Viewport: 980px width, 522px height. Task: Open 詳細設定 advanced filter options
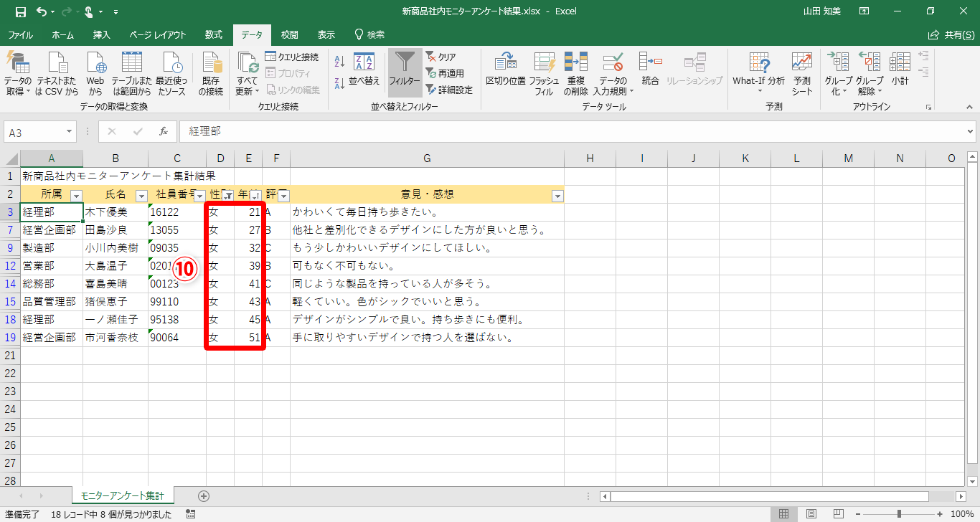coord(449,90)
